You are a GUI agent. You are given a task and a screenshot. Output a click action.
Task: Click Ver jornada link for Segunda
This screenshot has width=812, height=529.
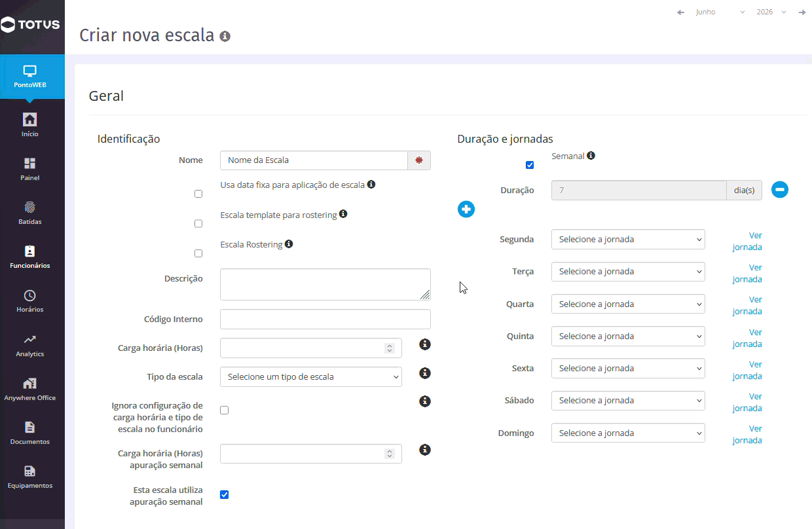[x=747, y=242]
